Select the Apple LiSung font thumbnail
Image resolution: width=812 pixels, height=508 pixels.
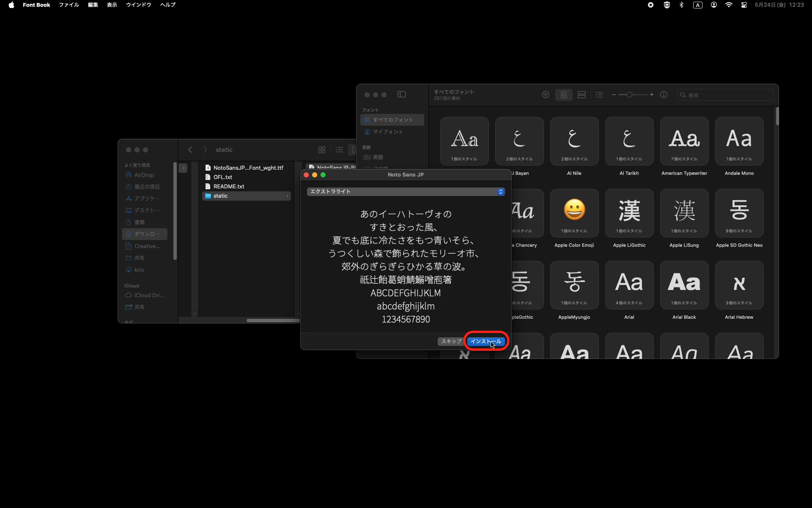(684, 213)
